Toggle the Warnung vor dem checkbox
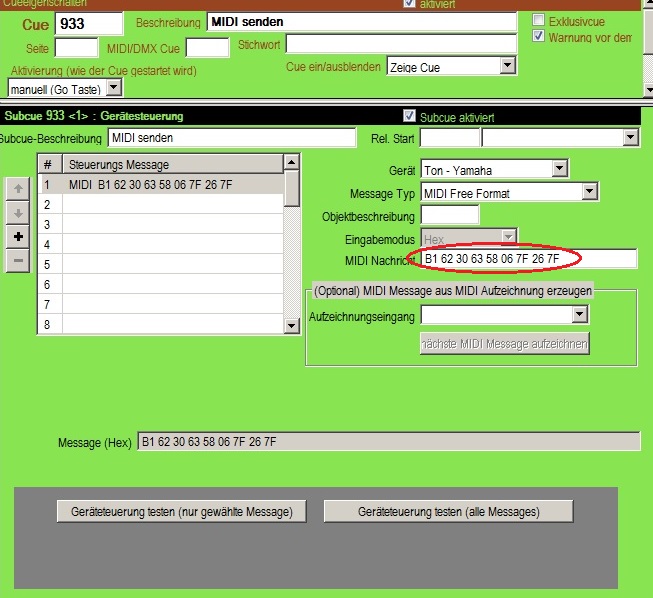The image size is (653, 598). coord(539,37)
